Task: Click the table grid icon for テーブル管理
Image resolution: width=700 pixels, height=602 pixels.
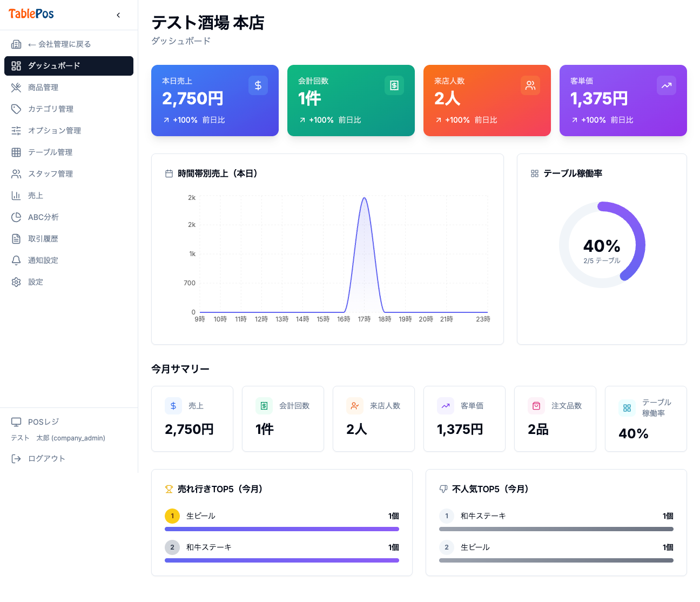Action: pyautogui.click(x=16, y=152)
